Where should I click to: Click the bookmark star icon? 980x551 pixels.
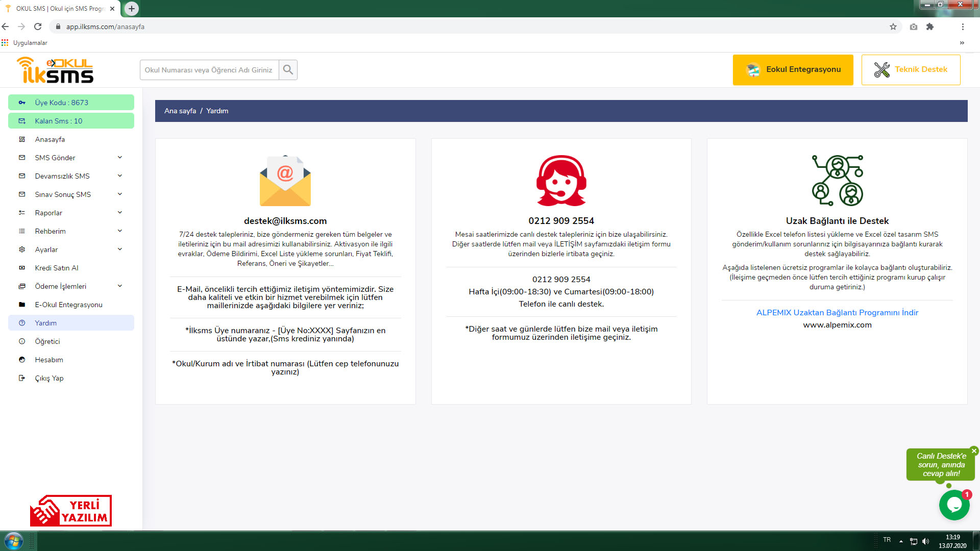[x=893, y=27]
